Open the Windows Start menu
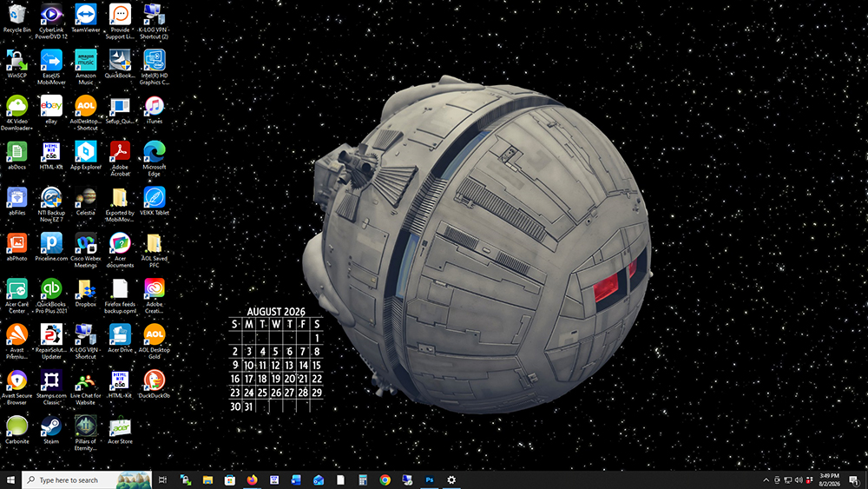The image size is (868, 489). [x=10, y=480]
